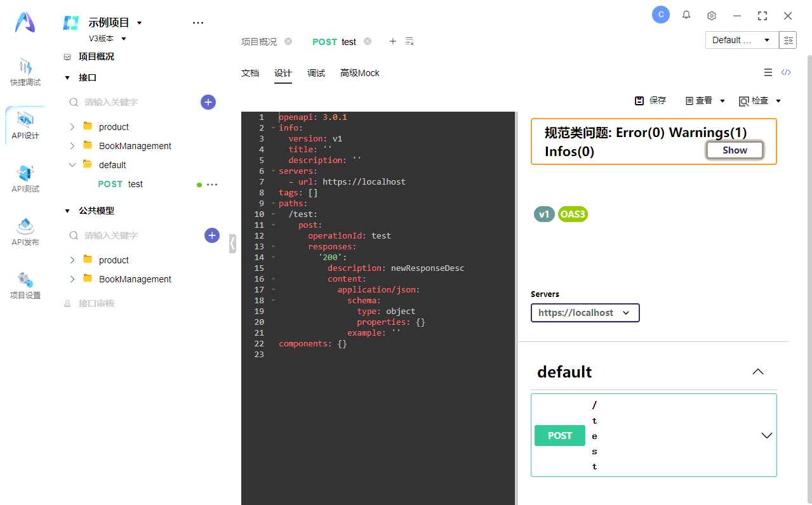Switch to the 设计 tab
This screenshot has width=812, height=505.
[x=283, y=73]
